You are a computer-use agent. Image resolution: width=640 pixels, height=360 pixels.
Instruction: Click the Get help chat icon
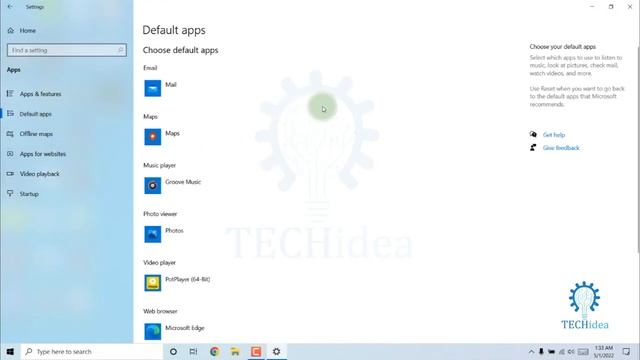533,134
